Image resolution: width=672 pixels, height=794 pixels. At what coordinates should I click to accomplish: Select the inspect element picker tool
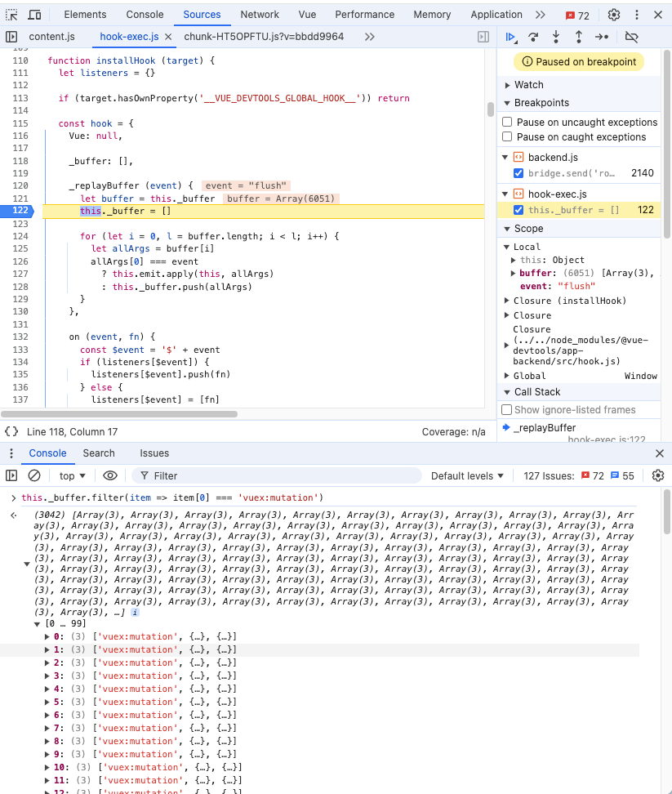[x=12, y=15]
